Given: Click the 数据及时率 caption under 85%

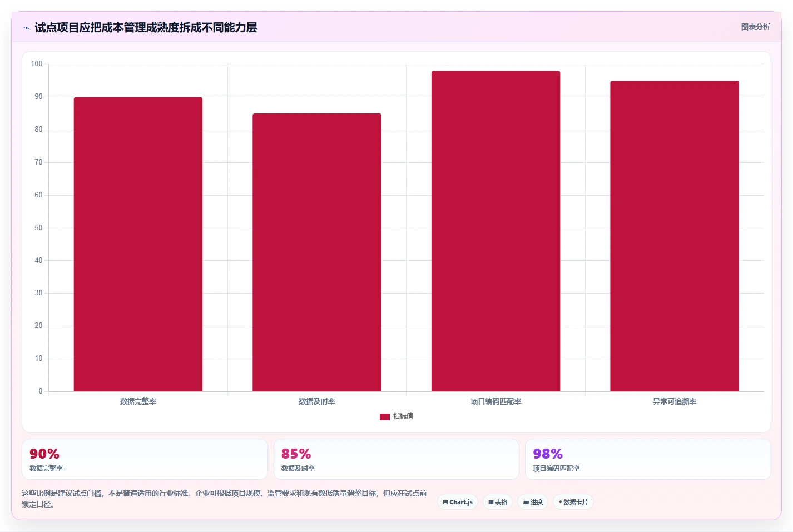Looking at the screenshot, I should [298, 469].
